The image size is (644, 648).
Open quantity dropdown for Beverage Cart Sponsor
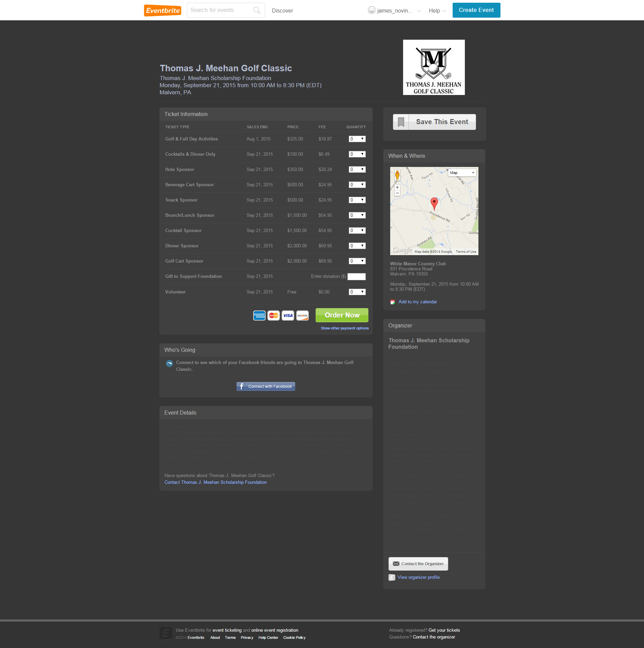357,185
